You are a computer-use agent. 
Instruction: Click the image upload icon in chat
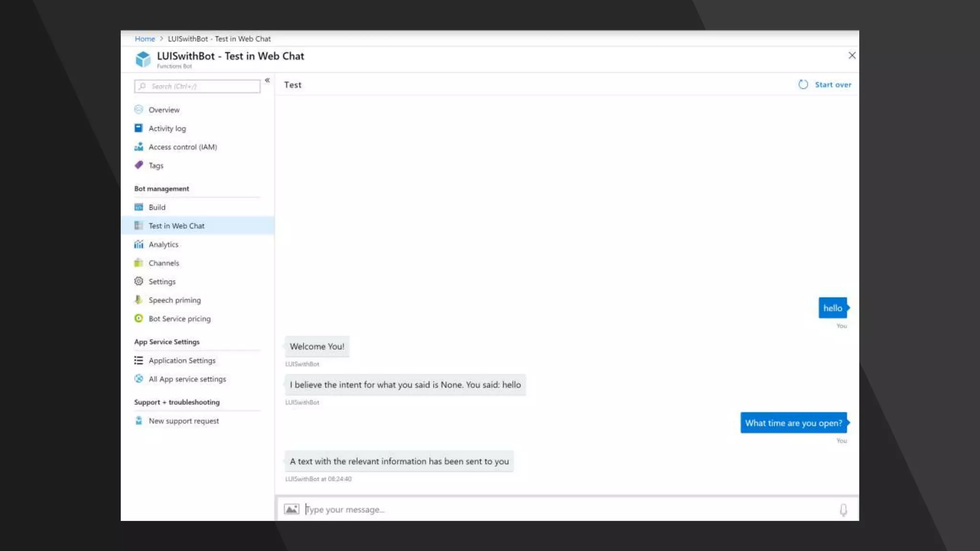(291, 509)
